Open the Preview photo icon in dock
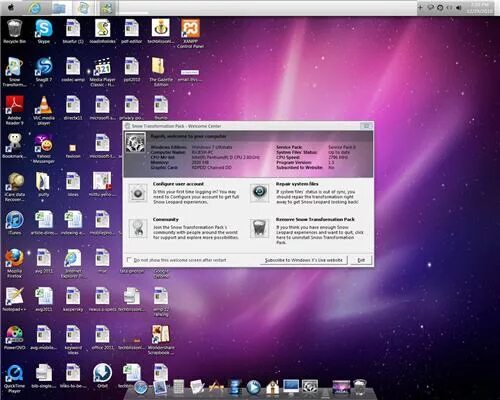The image size is (500, 400). 160,387
